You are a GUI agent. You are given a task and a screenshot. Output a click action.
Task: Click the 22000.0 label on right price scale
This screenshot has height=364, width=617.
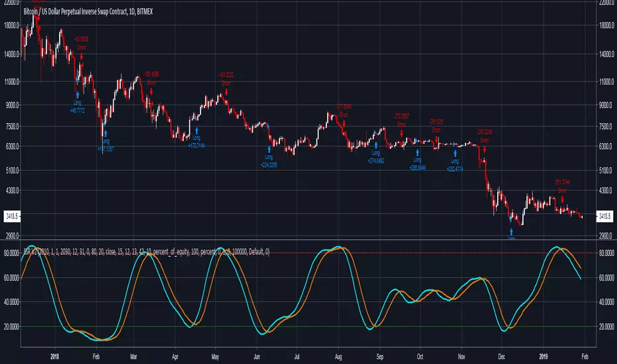coord(606,3)
